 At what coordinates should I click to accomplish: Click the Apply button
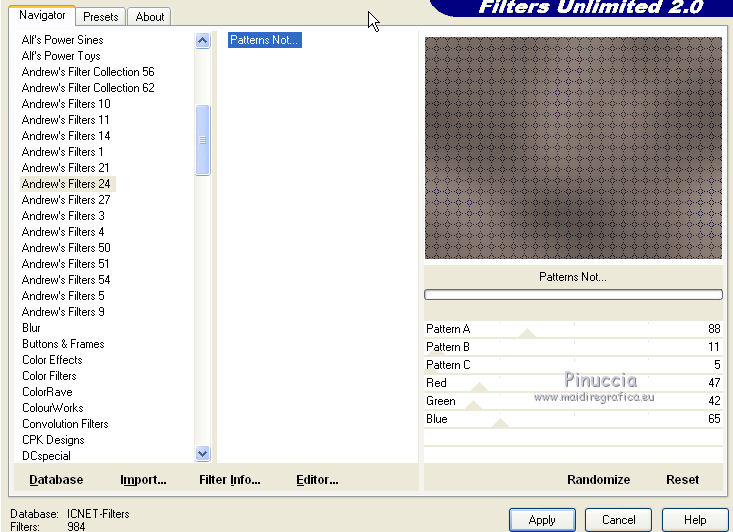[542, 520]
